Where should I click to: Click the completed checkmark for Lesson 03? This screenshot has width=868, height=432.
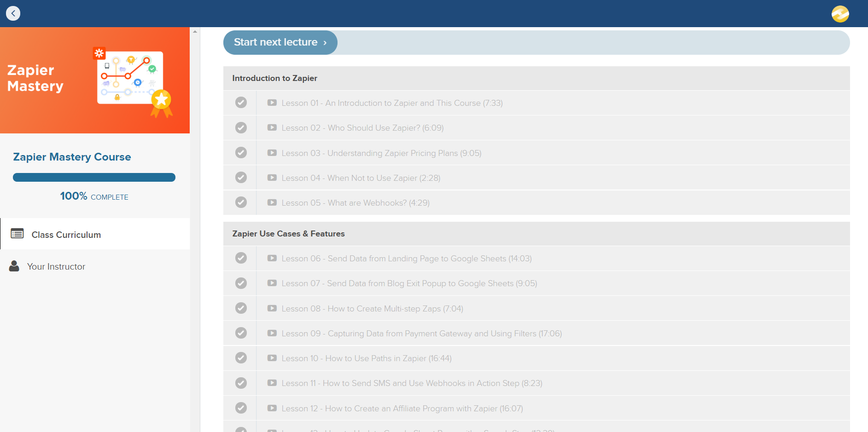(241, 152)
